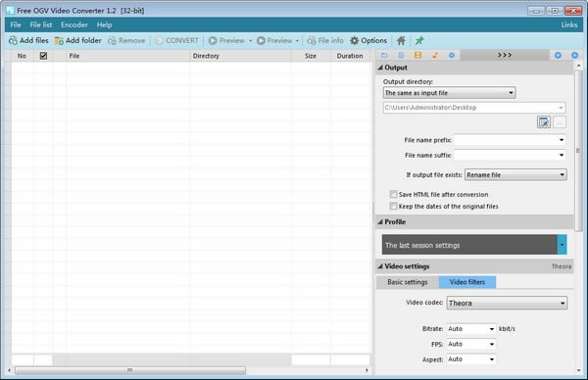Start conversion with the CONVERT button
Viewport: 588px width, 380px height.
pyautogui.click(x=176, y=40)
